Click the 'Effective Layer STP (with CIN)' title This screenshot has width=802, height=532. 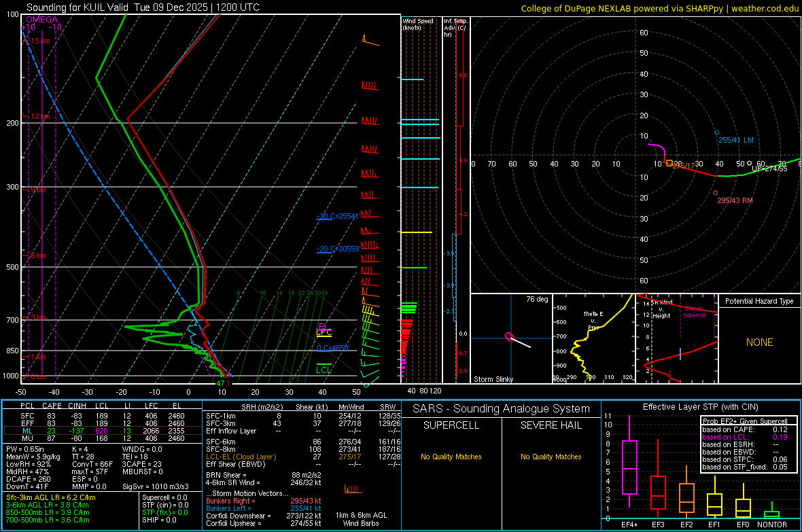[700, 407]
